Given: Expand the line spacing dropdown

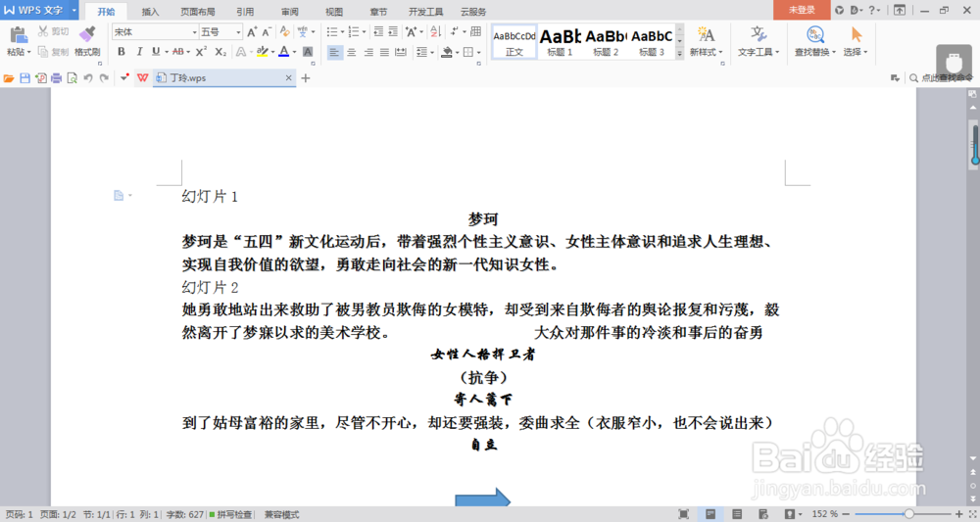Looking at the screenshot, I should pyautogui.click(x=432, y=53).
